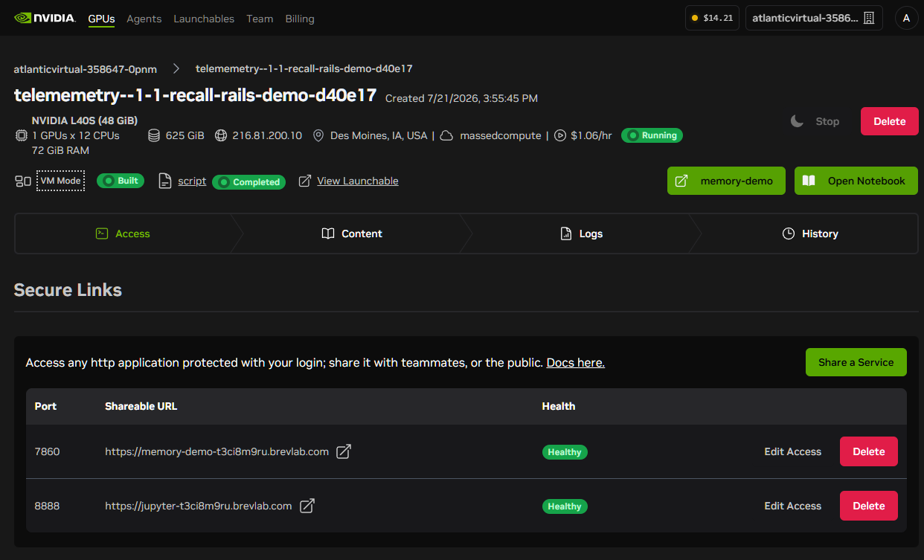Open the GPUs navigation item
The height and width of the screenshot is (560, 924).
coord(101,19)
